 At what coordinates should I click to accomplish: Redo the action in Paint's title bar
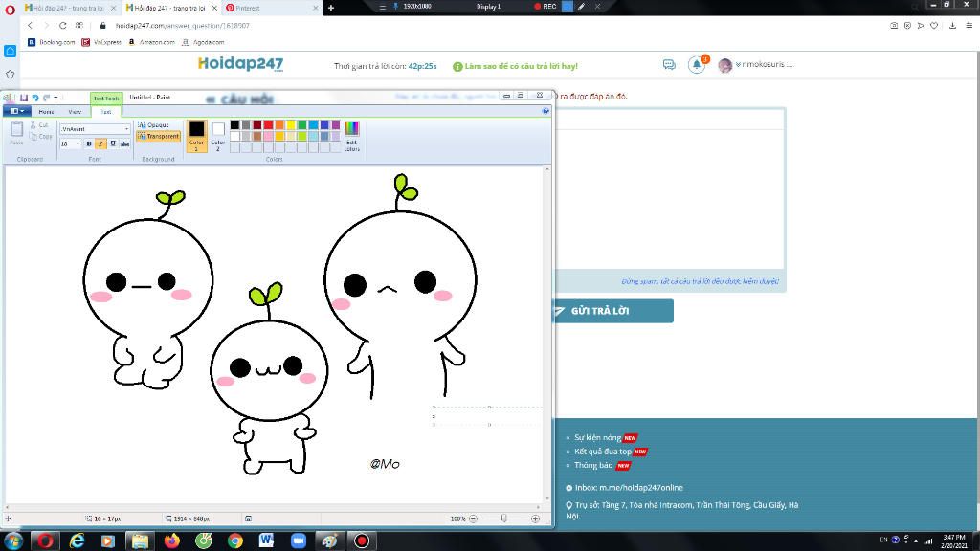46,99
